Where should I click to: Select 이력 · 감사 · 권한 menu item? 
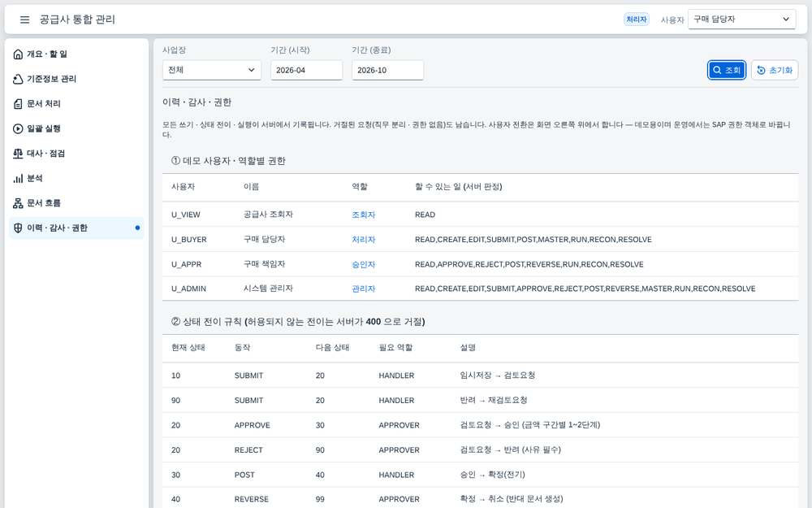click(x=76, y=228)
